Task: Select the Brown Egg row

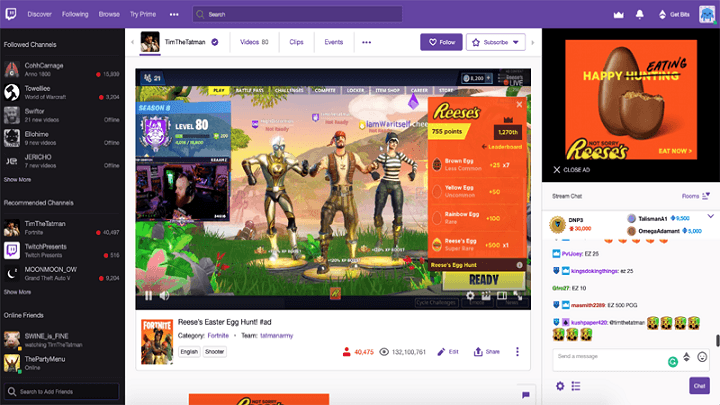Action: (477, 164)
